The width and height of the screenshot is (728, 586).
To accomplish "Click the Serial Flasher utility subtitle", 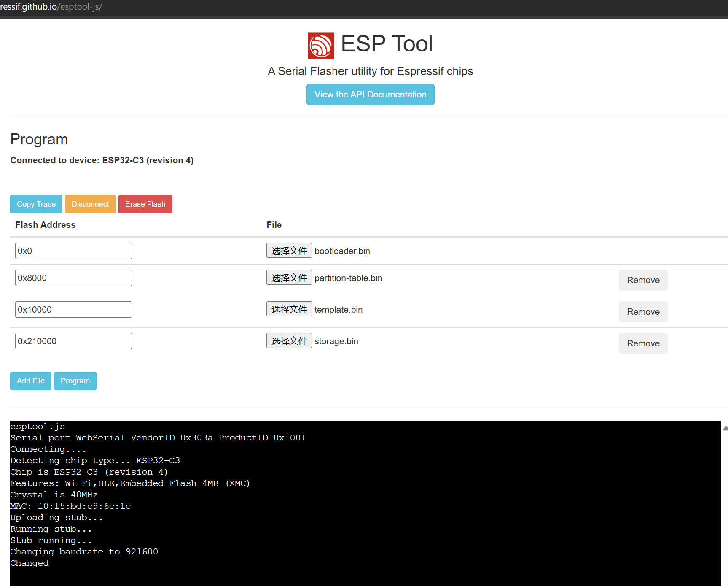I will pyautogui.click(x=370, y=71).
